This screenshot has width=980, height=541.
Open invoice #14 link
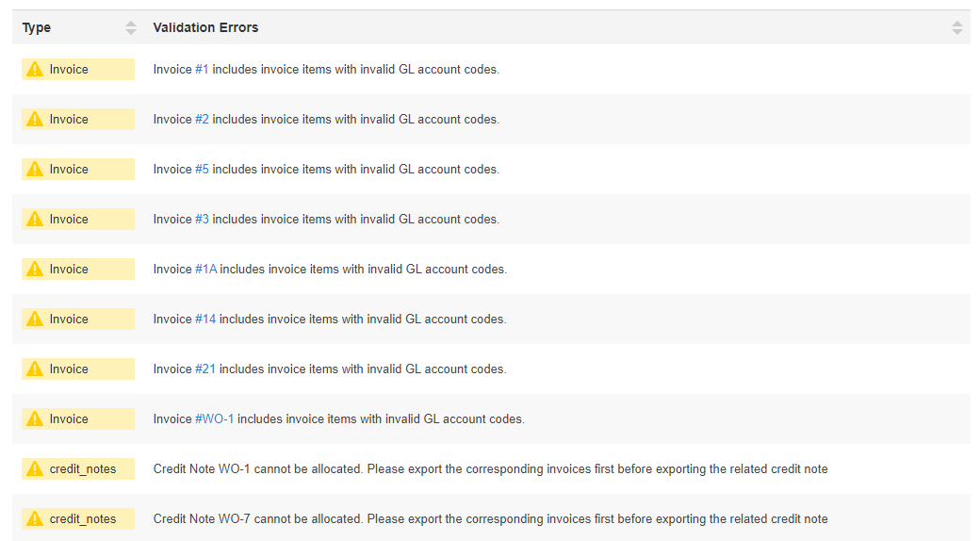click(205, 319)
